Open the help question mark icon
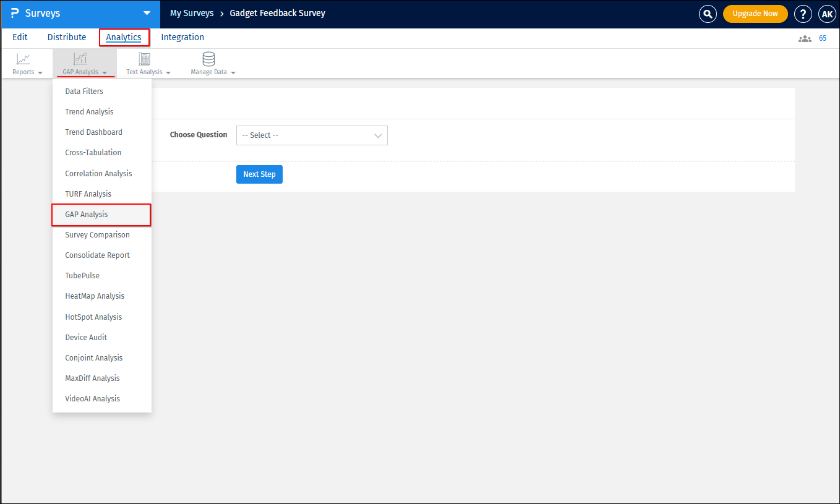The image size is (840, 504). point(803,14)
